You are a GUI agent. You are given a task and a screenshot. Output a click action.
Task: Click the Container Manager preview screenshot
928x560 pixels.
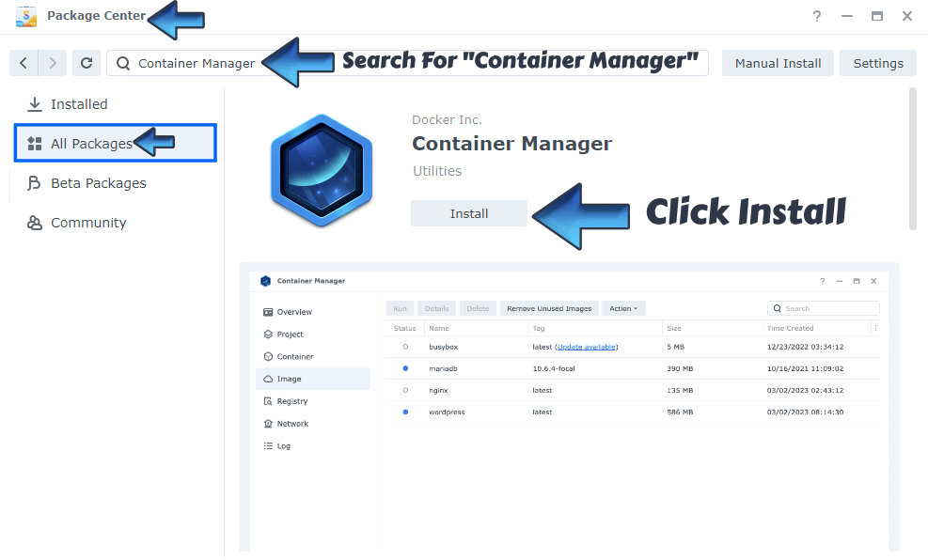(x=570, y=408)
